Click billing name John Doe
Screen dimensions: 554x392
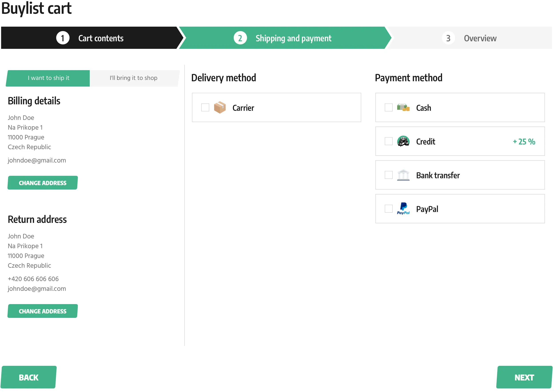click(21, 118)
